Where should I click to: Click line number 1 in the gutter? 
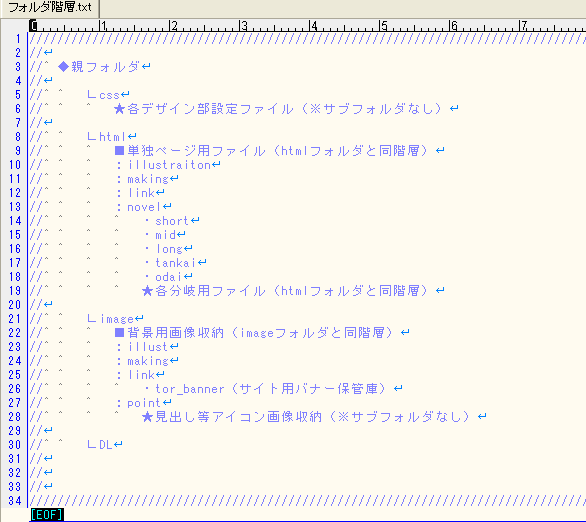pyautogui.click(x=18, y=39)
